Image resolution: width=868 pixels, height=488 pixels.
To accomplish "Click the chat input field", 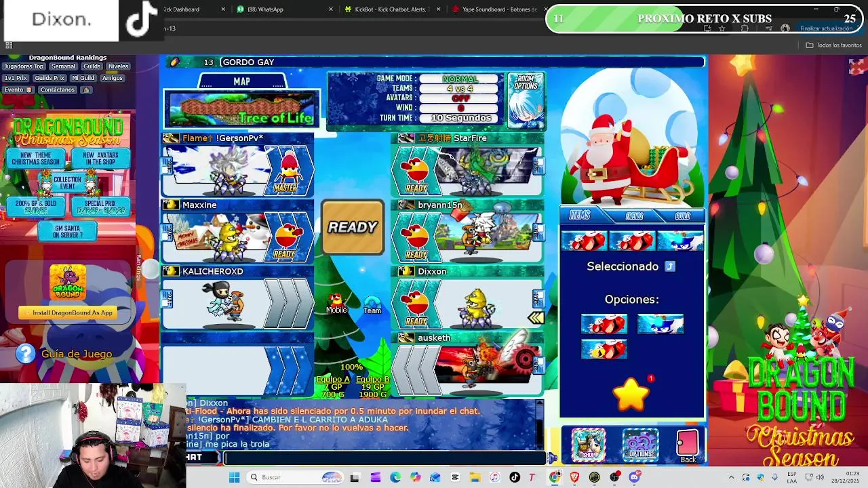I will coord(384,457).
